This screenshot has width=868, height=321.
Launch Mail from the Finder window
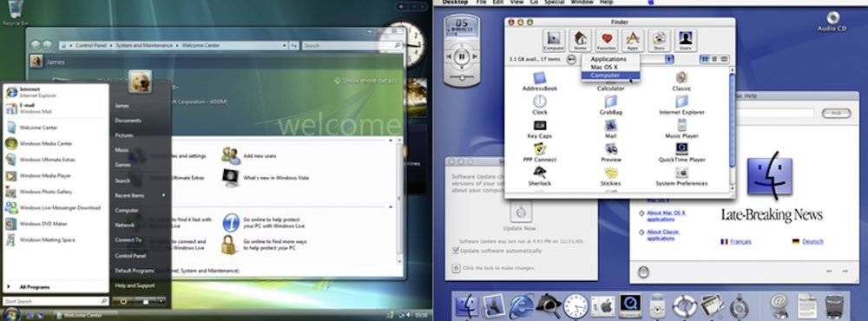point(610,129)
